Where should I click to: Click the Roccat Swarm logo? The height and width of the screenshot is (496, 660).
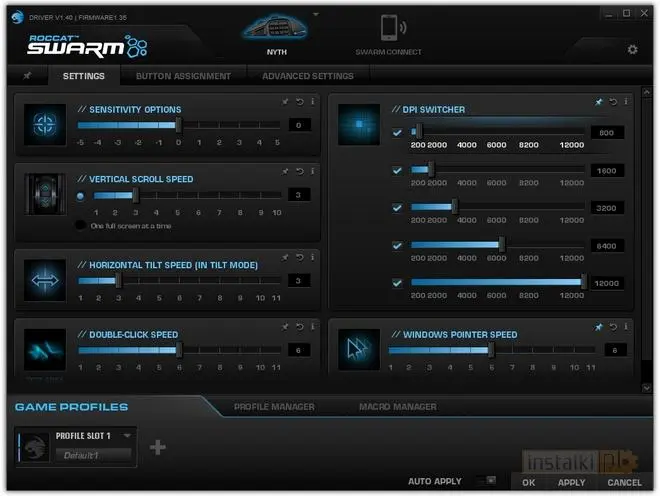(x=87, y=46)
